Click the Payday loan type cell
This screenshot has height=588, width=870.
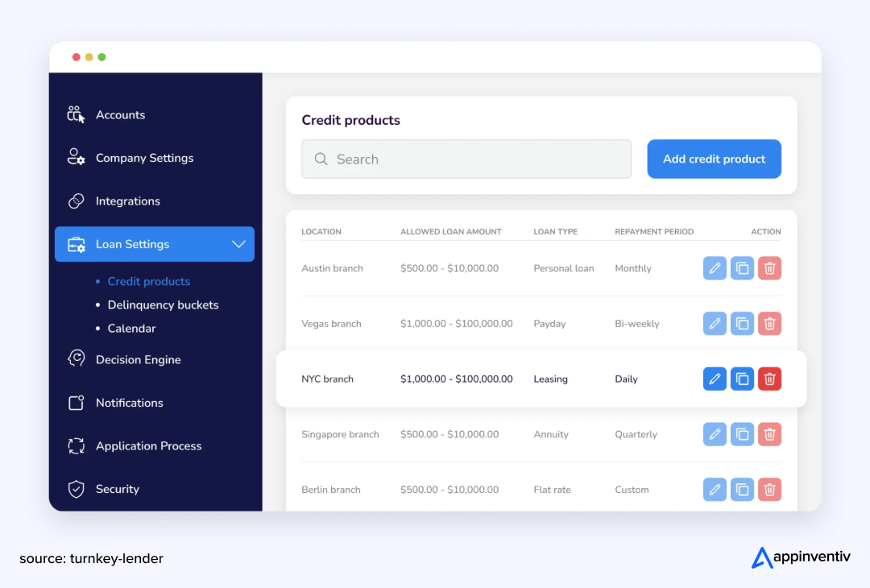(549, 324)
